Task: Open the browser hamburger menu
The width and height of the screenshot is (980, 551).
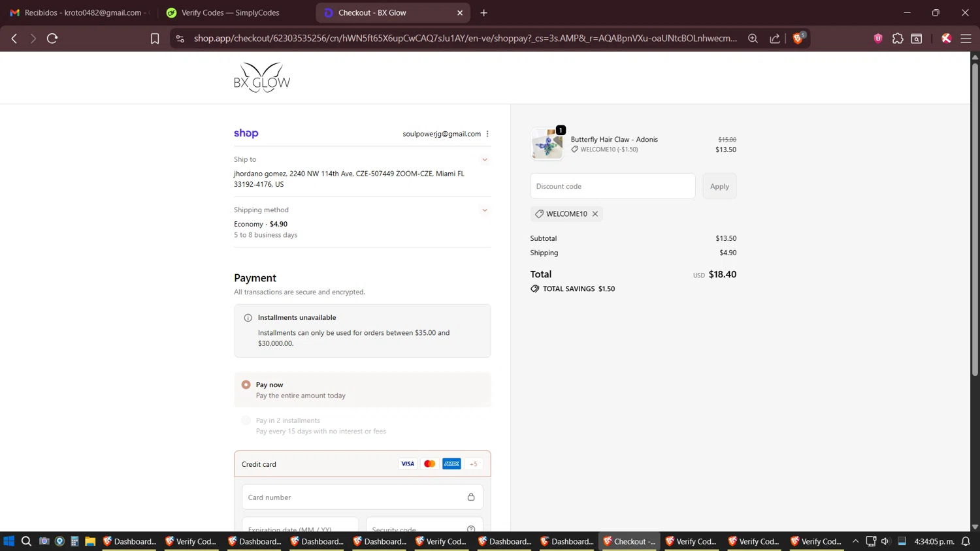Action: coord(966,39)
